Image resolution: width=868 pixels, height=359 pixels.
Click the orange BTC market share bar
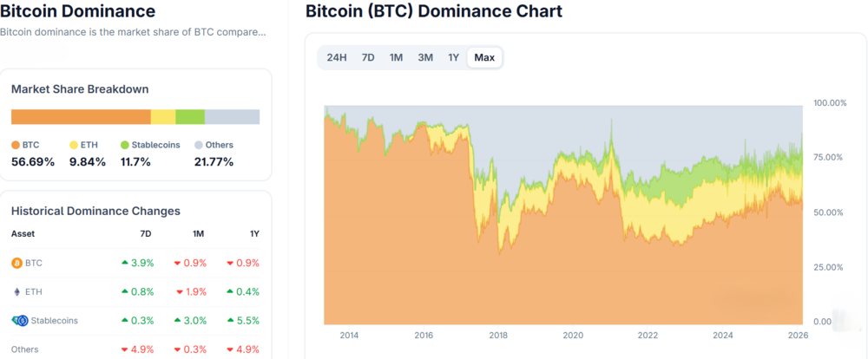pyautogui.click(x=81, y=117)
